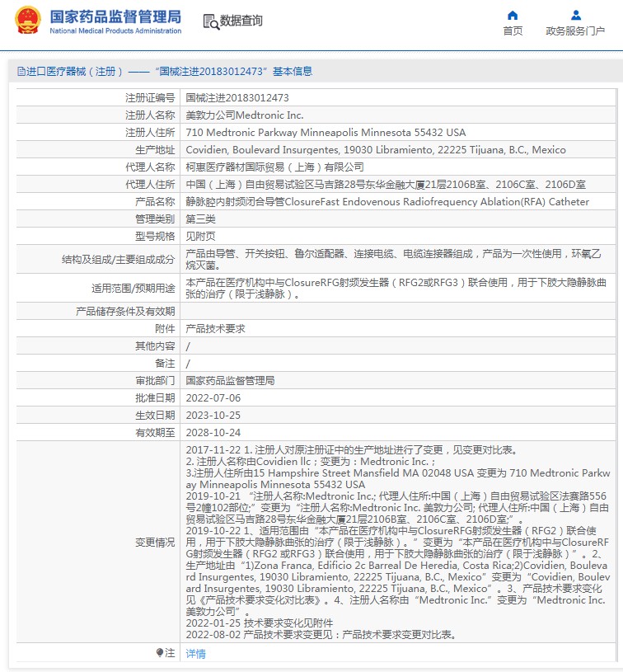Go to 首页 text link
Image resolution: width=623 pixels, height=672 pixels.
pos(513,31)
